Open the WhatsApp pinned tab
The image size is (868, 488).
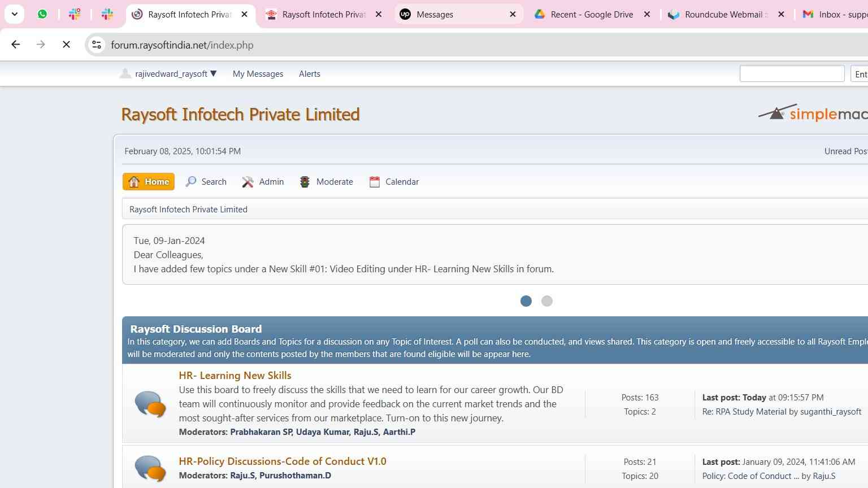42,14
